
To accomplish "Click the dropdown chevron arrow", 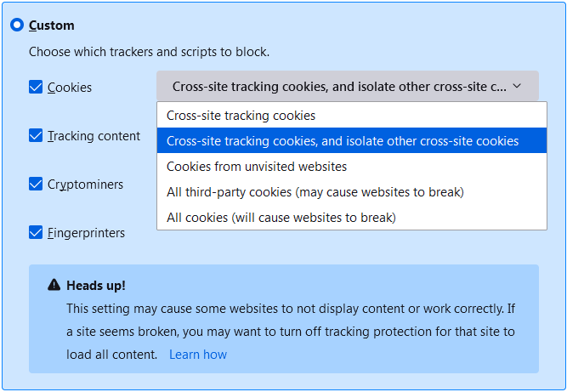I will (517, 86).
